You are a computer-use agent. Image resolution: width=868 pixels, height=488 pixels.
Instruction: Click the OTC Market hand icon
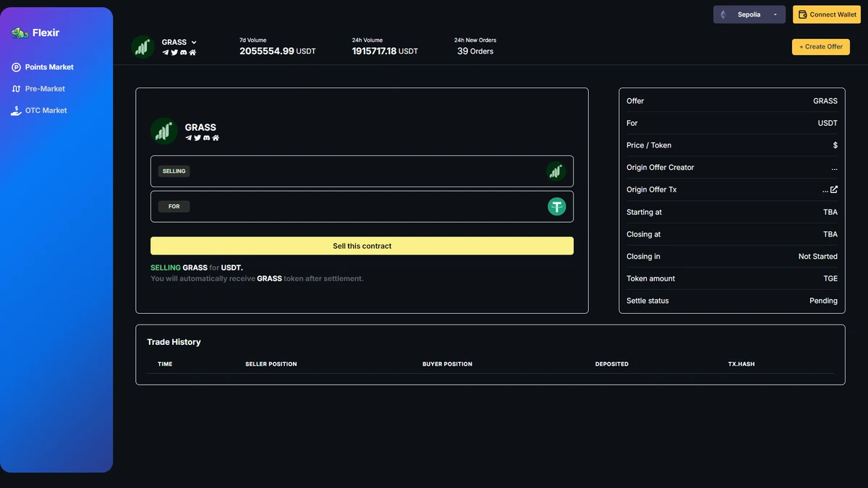16,111
